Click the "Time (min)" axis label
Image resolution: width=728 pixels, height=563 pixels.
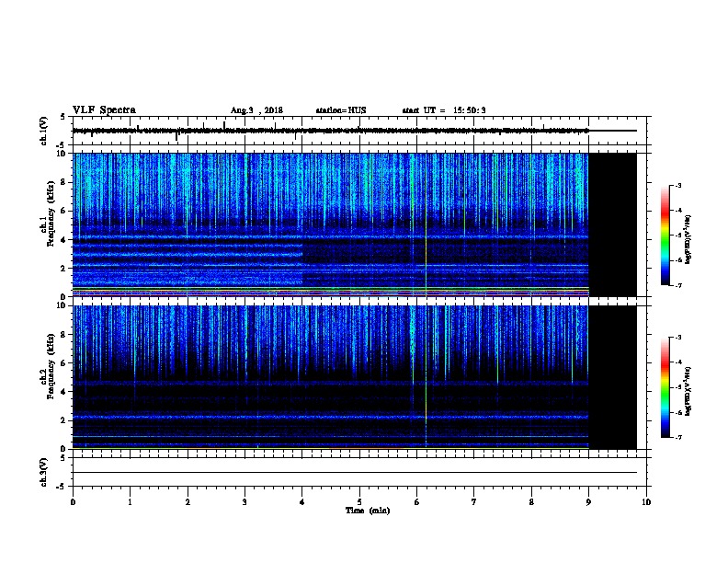tap(368, 511)
